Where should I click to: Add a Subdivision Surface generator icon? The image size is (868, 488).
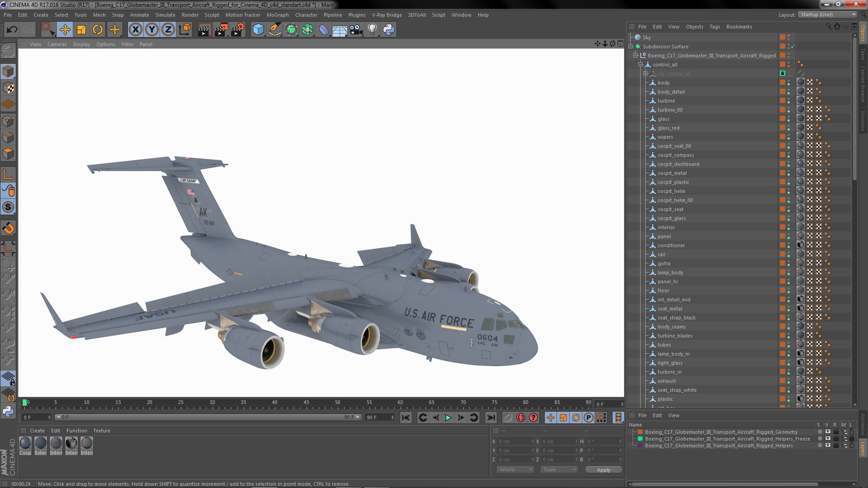click(x=291, y=30)
